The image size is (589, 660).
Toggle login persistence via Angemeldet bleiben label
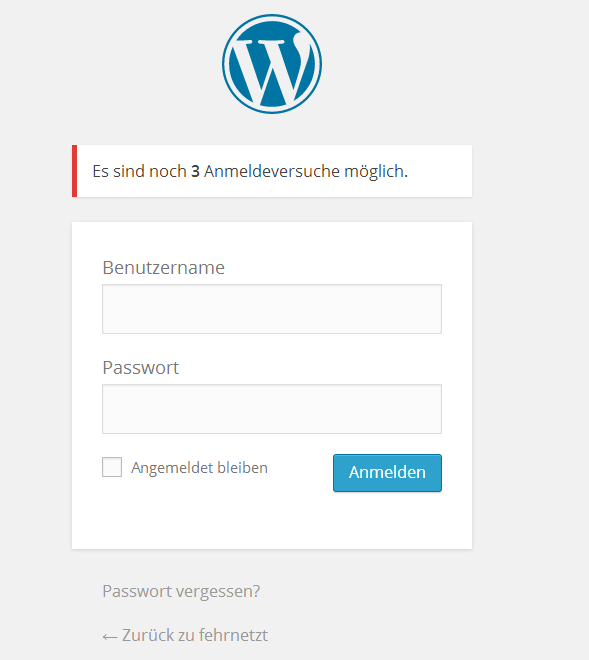click(x=199, y=468)
